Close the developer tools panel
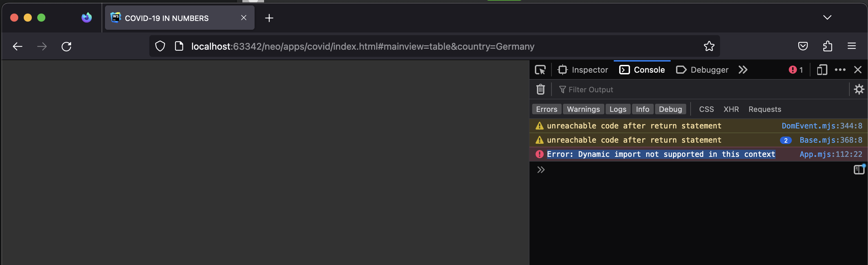The image size is (868, 265). point(858,70)
